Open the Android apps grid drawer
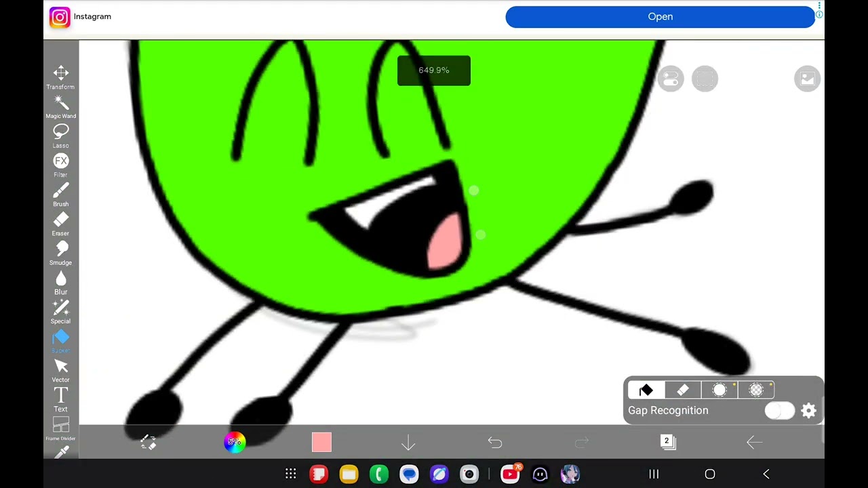Image resolution: width=868 pixels, height=488 pixels. [x=290, y=474]
